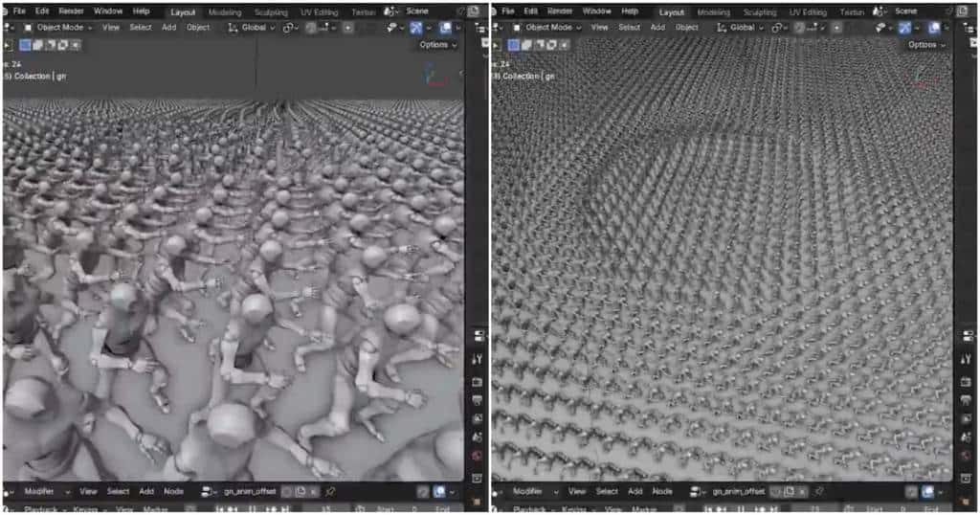This screenshot has height=515, width=980.
Task: Select the Set New selection mode icon, right viewport
Action: (514, 45)
